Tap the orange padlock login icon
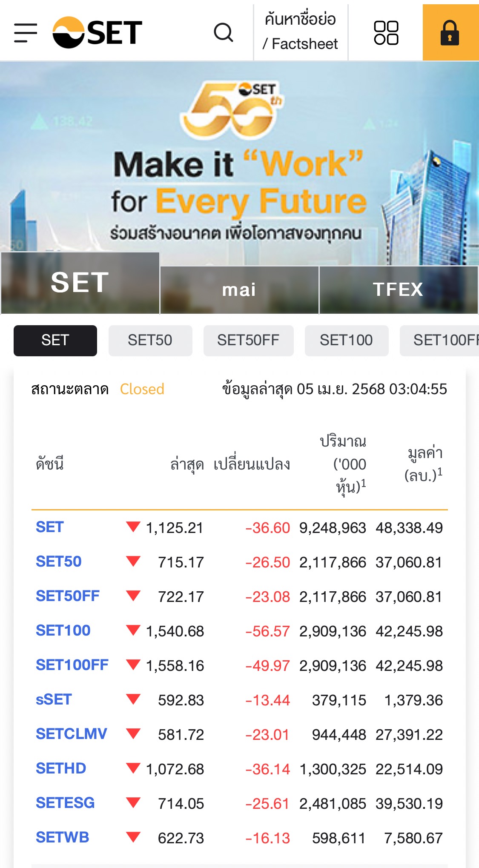 pos(450,33)
